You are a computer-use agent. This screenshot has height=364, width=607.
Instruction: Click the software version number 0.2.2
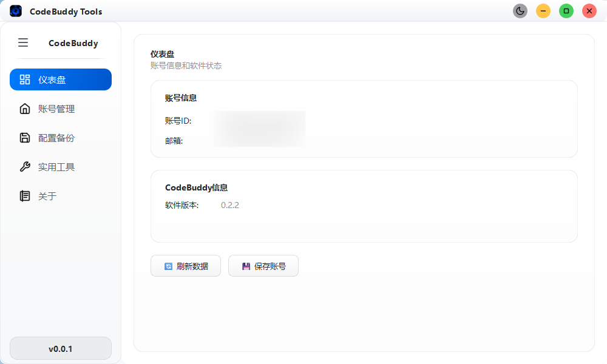(230, 205)
